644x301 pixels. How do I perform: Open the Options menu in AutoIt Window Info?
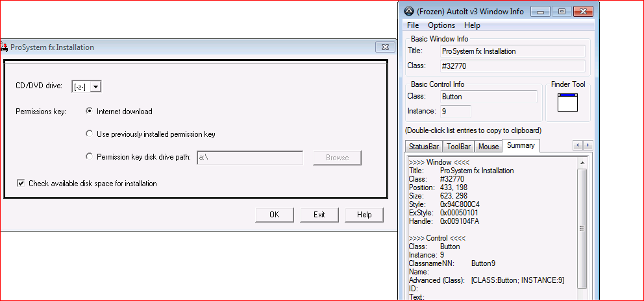pos(441,25)
